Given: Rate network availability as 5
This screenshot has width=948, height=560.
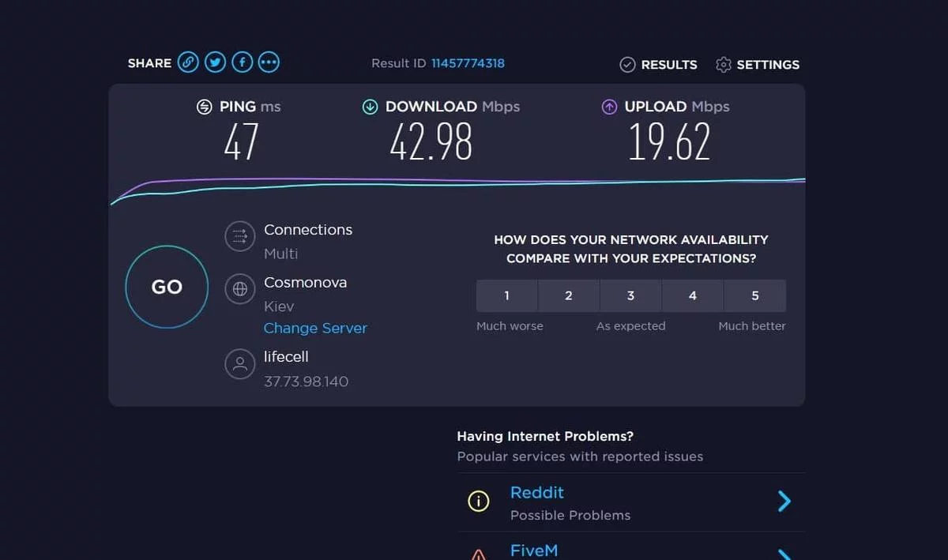Looking at the screenshot, I should [x=754, y=296].
